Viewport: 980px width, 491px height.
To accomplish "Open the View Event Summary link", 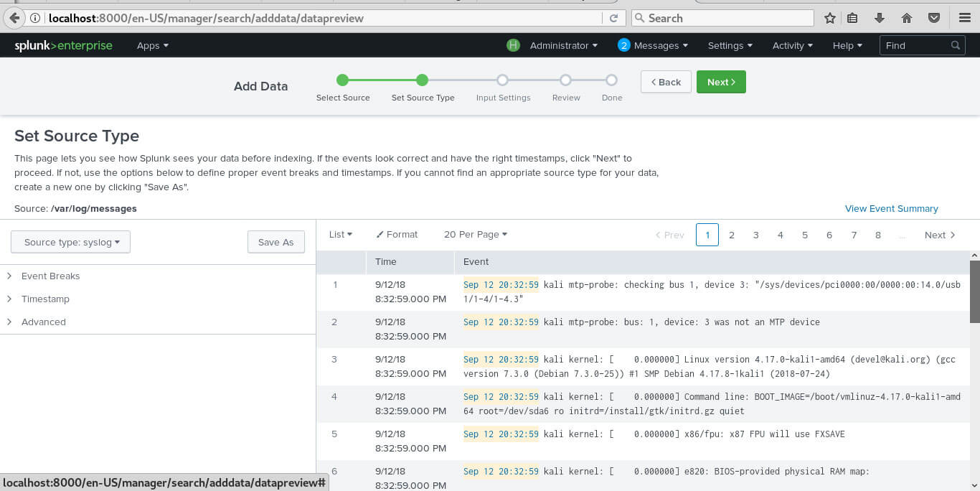I will (x=892, y=208).
